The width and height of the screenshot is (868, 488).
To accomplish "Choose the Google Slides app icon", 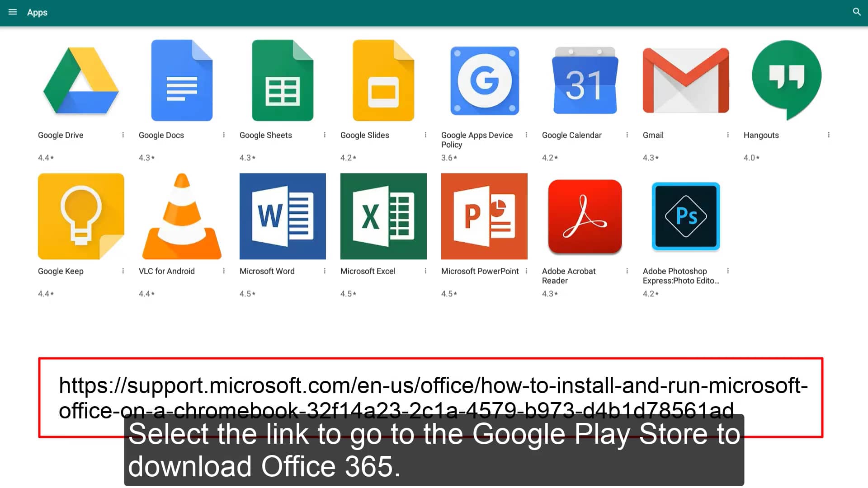I will click(x=383, y=80).
